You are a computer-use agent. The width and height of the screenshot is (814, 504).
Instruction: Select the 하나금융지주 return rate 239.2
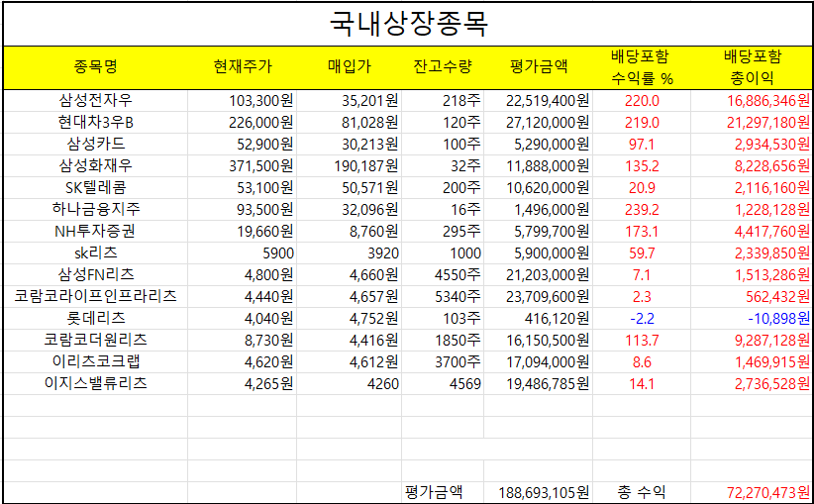coord(642,209)
